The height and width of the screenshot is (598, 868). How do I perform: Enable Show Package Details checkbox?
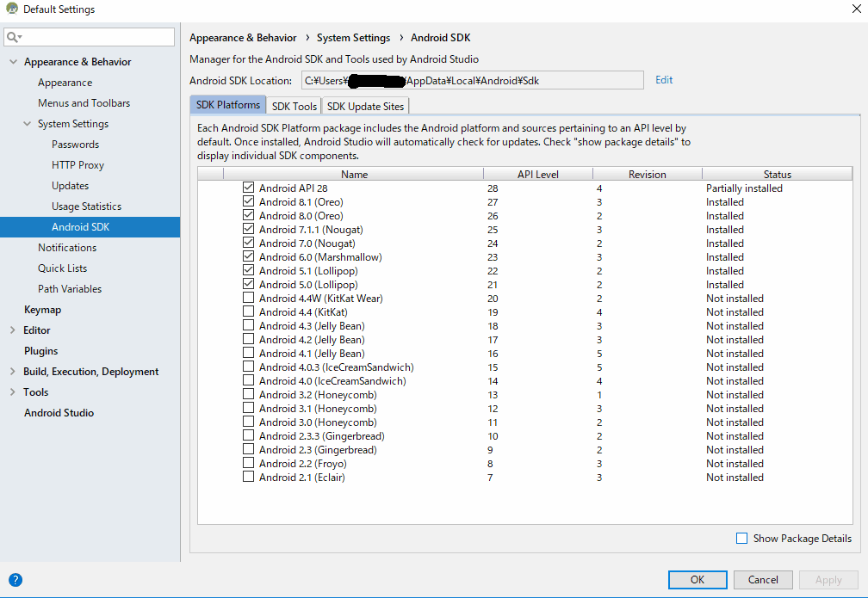(742, 539)
